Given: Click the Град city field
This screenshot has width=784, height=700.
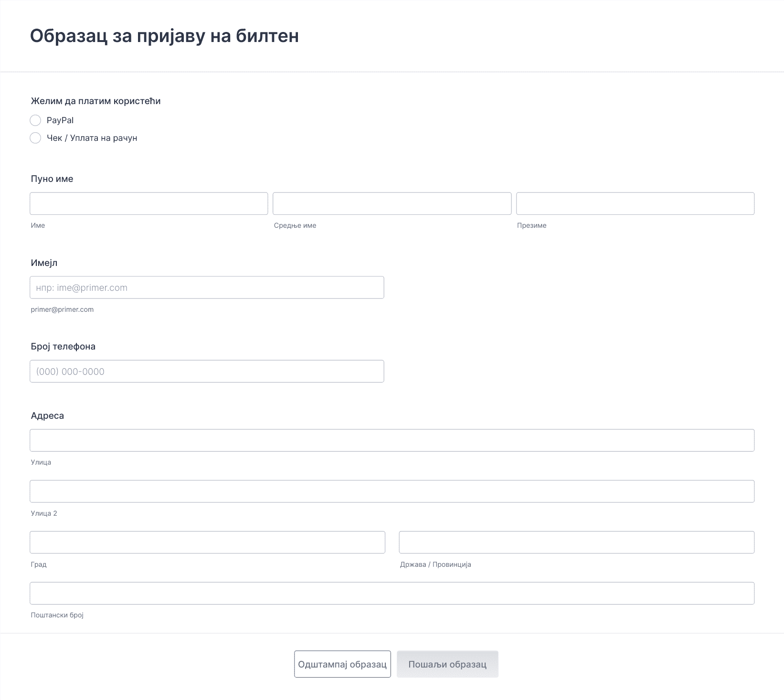Looking at the screenshot, I should pos(207,542).
